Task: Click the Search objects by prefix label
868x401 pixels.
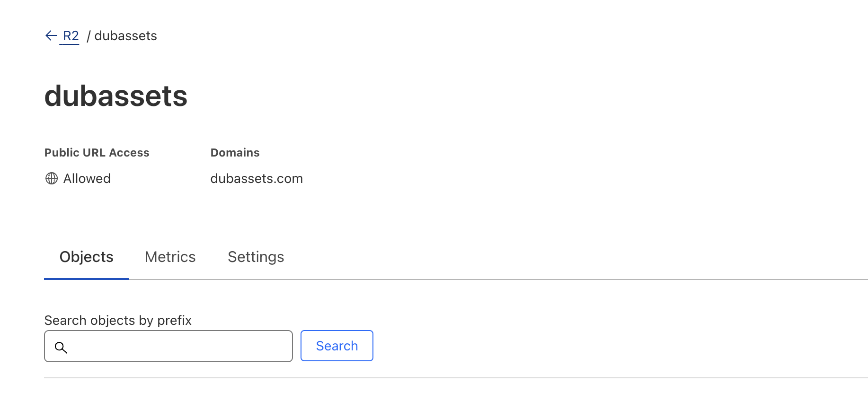Action: click(x=118, y=321)
